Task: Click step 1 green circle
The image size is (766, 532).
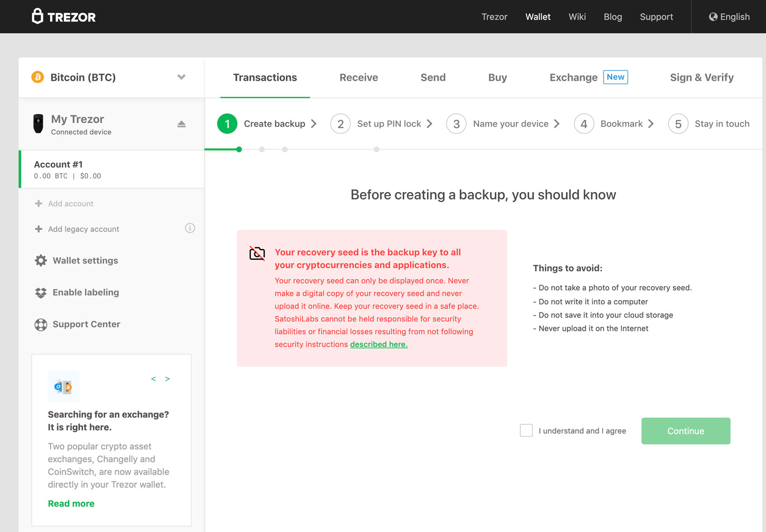Action: (x=227, y=124)
